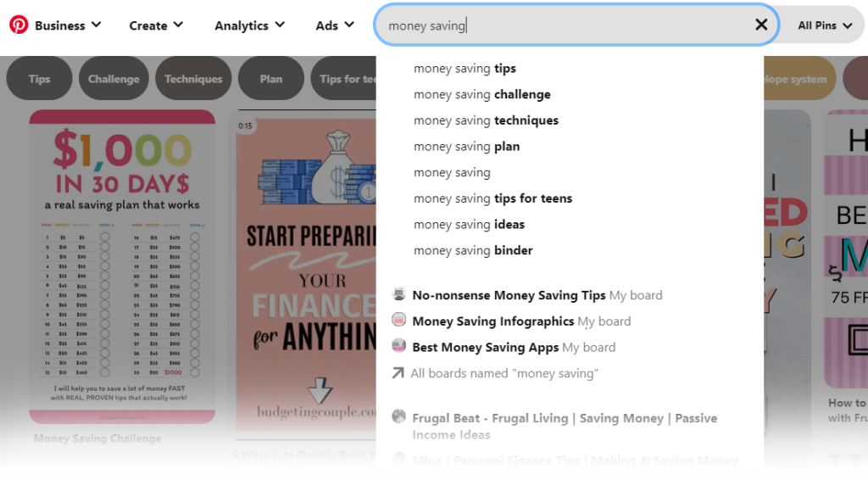Open the $1,000 in 30 Days pin thumbnail
The height and width of the screenshot is (480, 868).
[122, 267]
